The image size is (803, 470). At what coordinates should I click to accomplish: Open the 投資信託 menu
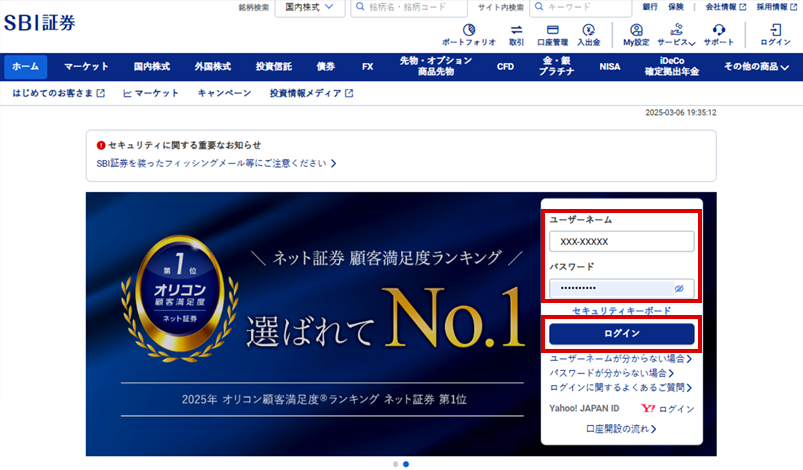[x=273, y=67]
